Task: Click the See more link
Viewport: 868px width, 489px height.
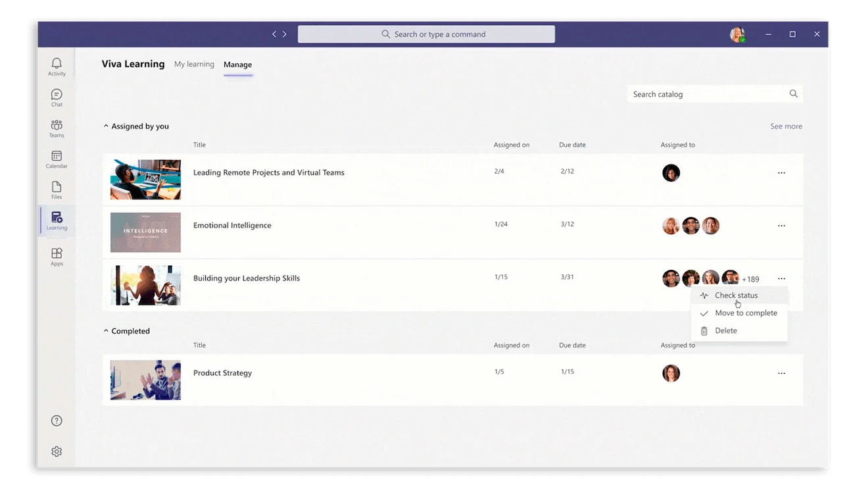Action: tap(786, 126)
